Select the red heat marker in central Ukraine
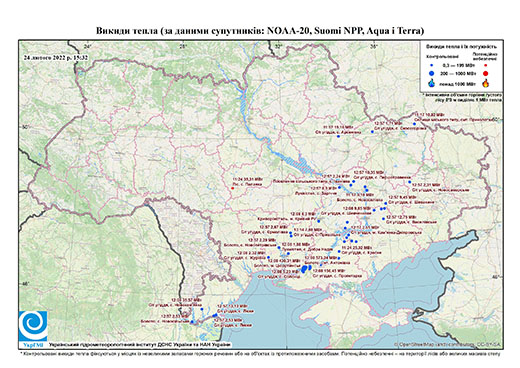Image resolution: width=520 pixels, height=368 pixels. click(x=233, y=188)
